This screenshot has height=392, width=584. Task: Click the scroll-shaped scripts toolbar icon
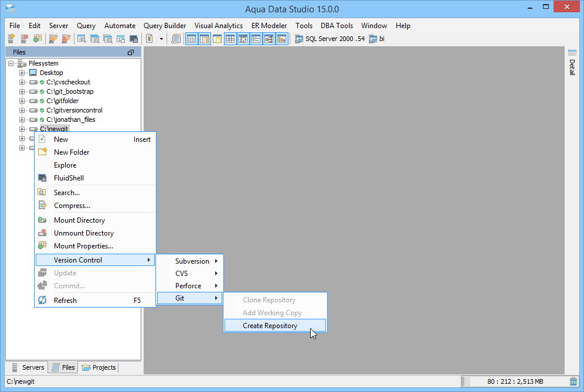coord(176,39)
